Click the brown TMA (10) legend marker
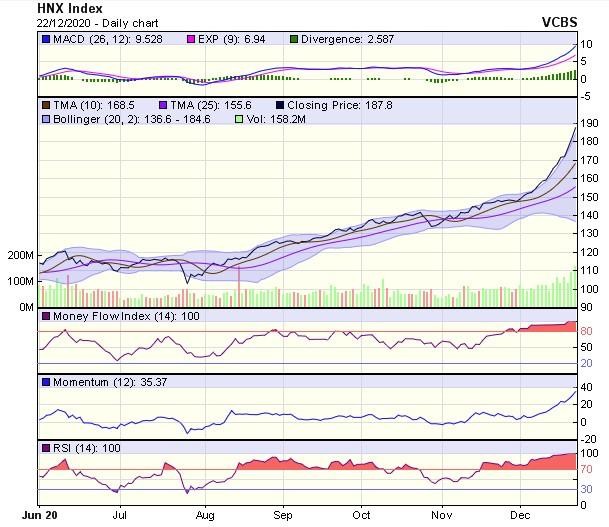 click(46, 105)
